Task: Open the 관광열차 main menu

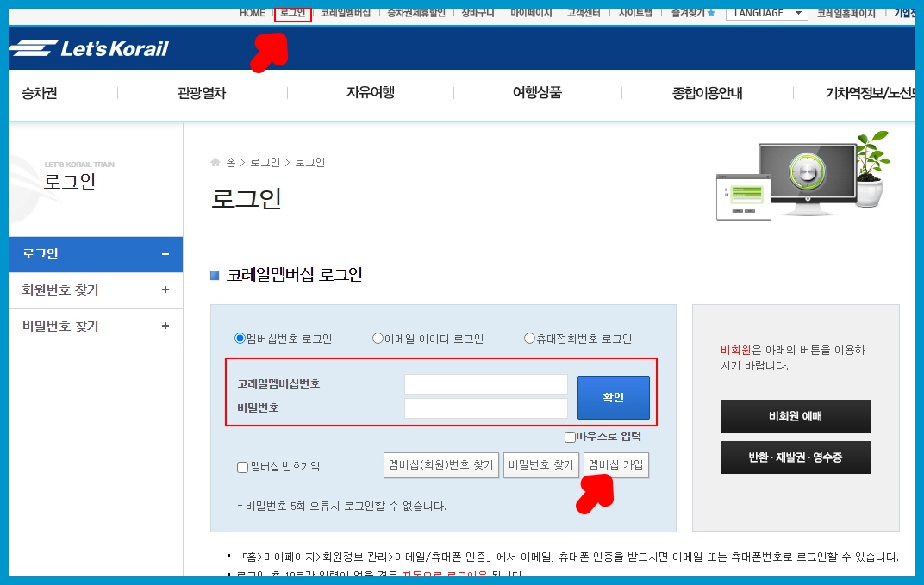Action: point(202,93)
